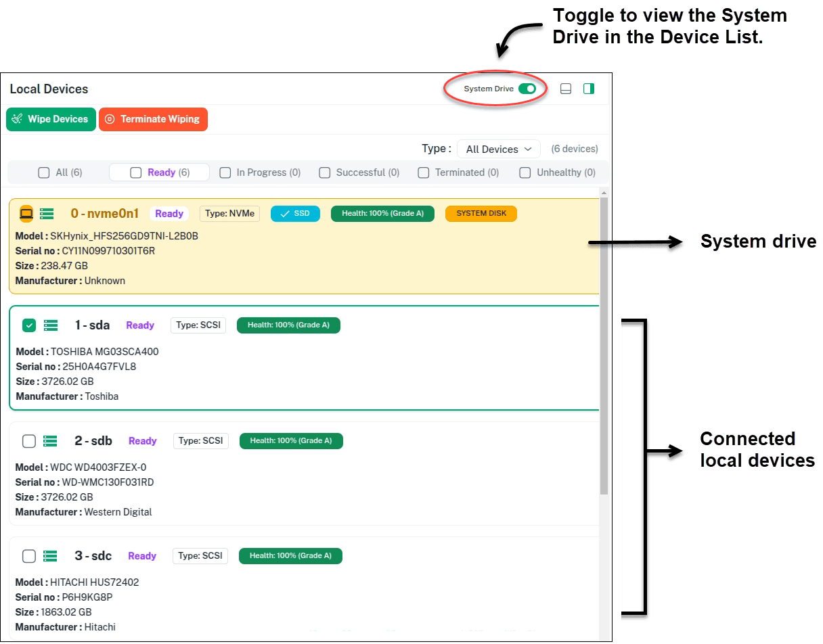Click the (6 devices) count label
Image resolution: width=823 pixels, height=644 pixels.
575,149
